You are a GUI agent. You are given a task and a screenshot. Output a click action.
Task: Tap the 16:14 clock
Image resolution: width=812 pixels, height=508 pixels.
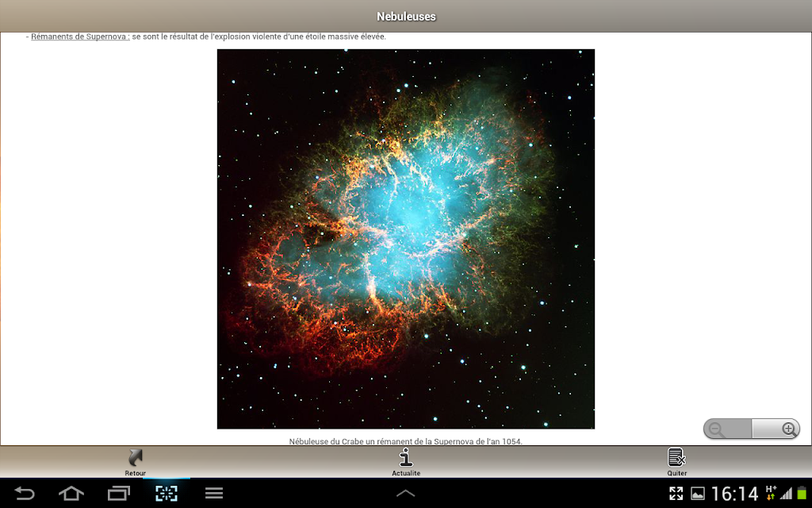pyautogui.click(x=734, y=494)
